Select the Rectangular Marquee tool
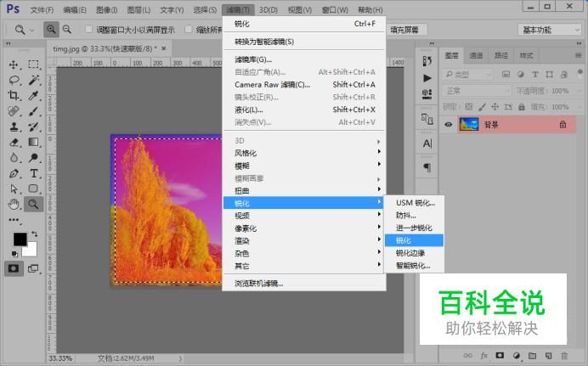The image size is (588, 366). point(33,65)
